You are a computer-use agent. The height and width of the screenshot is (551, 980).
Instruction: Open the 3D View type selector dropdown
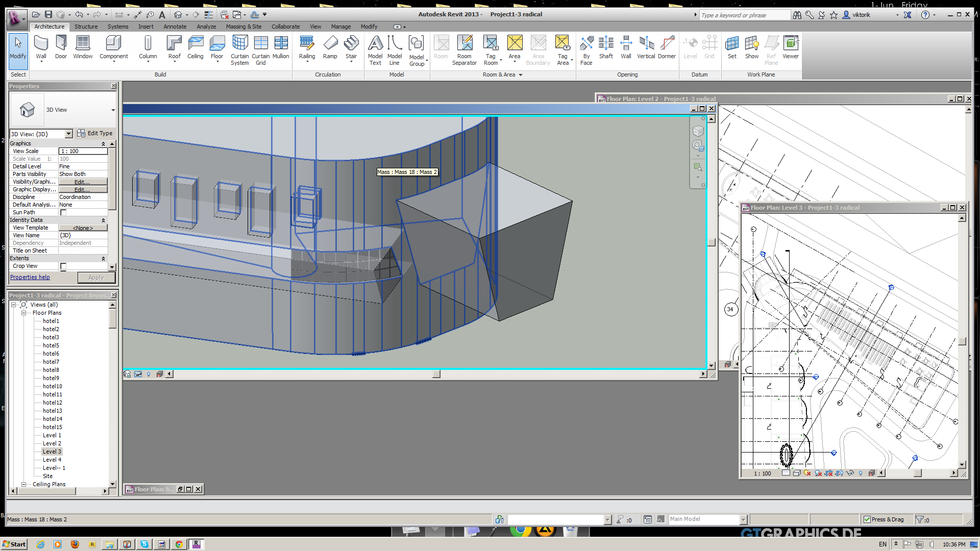click(x=113, y=110)
